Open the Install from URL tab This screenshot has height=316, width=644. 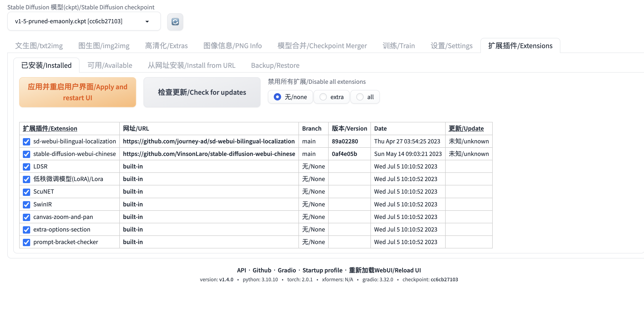(x=192, y=65)
